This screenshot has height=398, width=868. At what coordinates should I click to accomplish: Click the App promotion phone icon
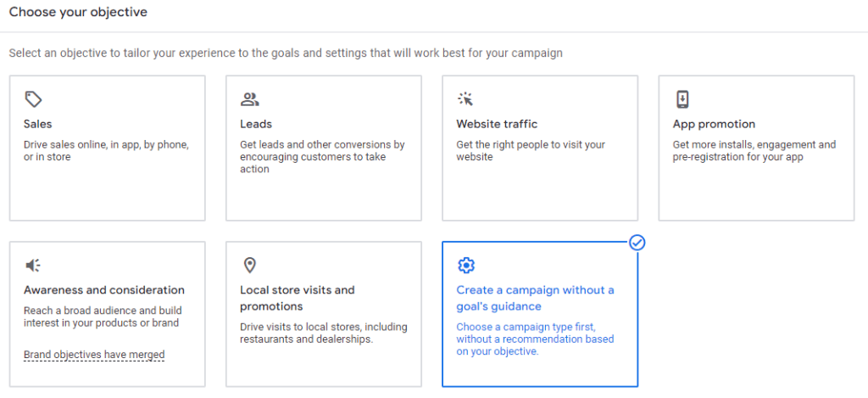(x=682, y=99)
